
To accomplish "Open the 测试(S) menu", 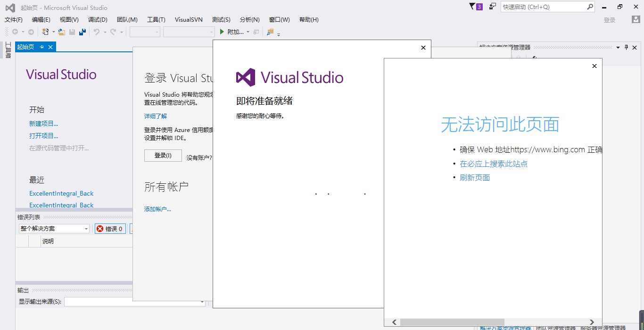I will (x=221, y=19).
